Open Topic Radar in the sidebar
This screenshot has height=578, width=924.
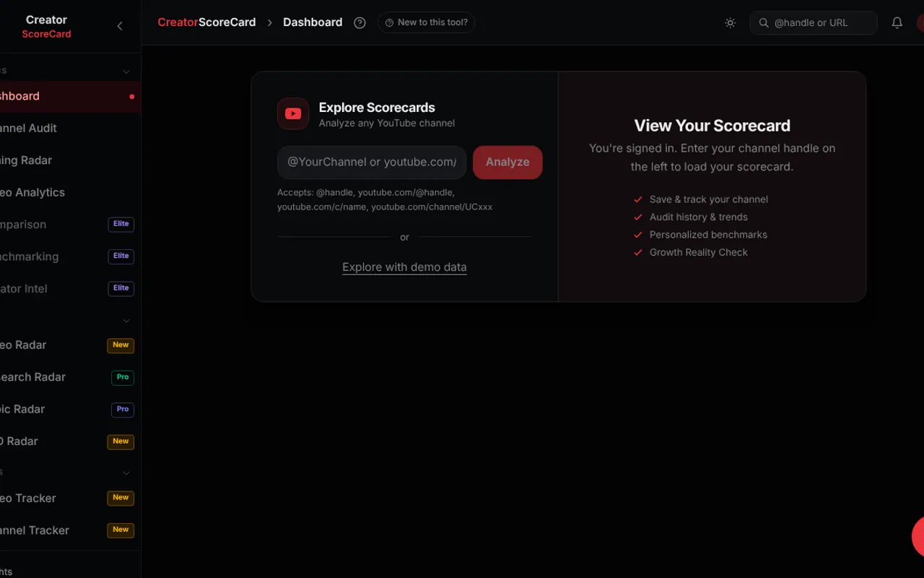[67, 409]
